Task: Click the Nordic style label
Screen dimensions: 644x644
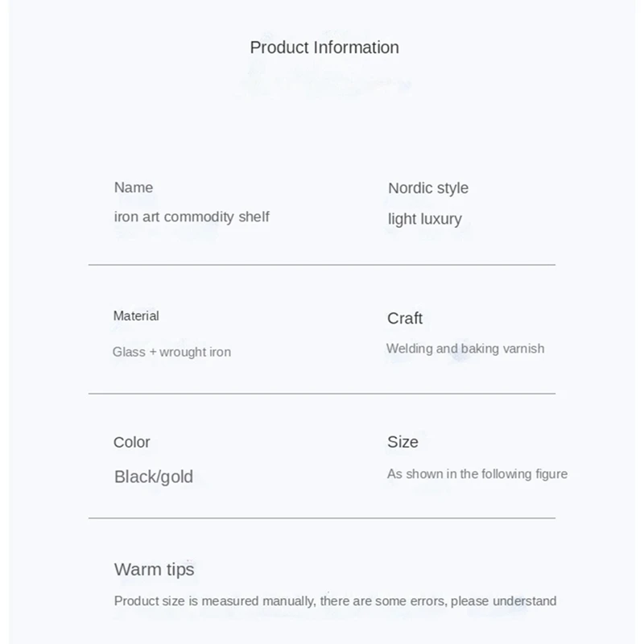Action: pyautogui.click(x=428, y=188)
